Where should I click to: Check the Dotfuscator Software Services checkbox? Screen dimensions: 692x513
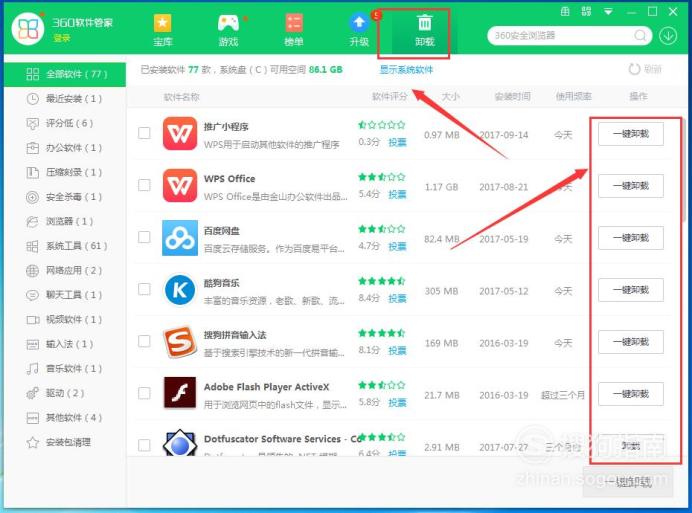pyautogui.click(x=144, y=445)
